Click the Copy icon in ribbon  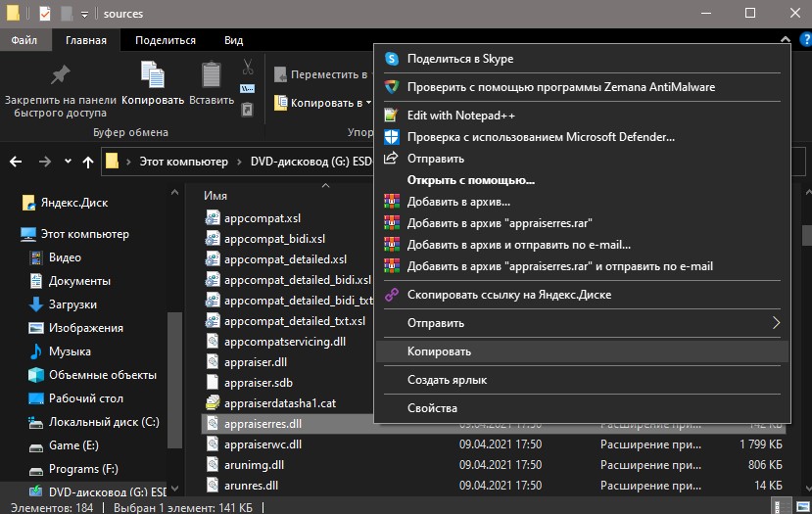tap(153, 74)
